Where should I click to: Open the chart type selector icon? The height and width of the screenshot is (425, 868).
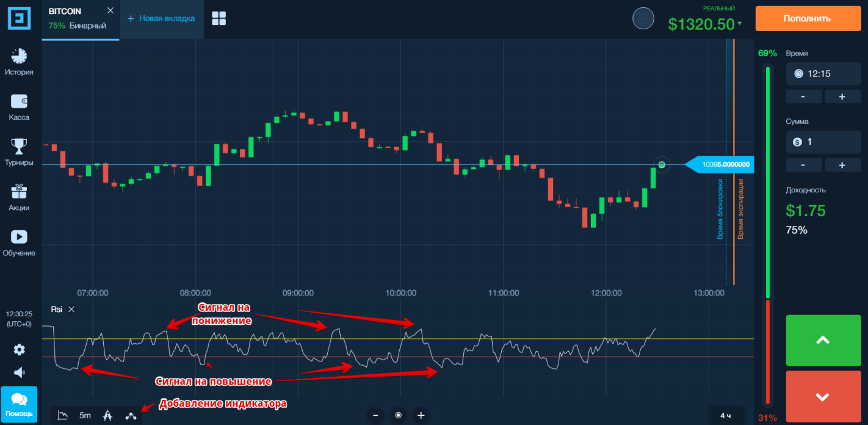pos(63,416)
